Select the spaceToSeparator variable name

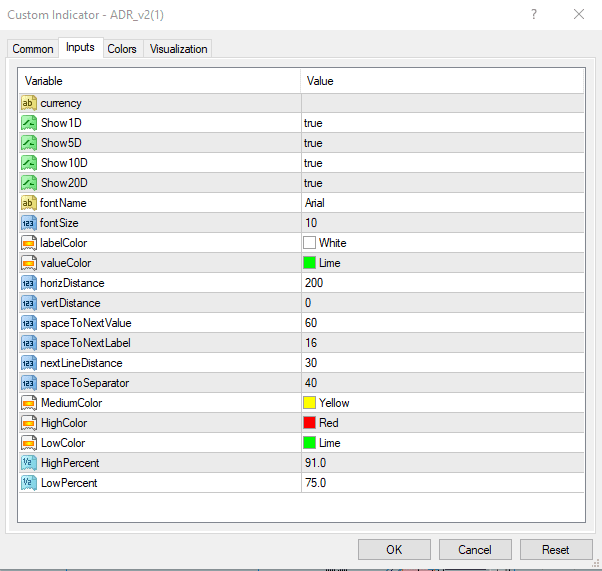[x=84, y=383]
